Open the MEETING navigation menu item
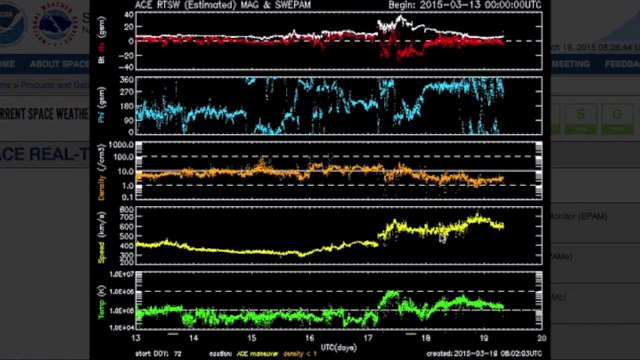 click(570, 64)
